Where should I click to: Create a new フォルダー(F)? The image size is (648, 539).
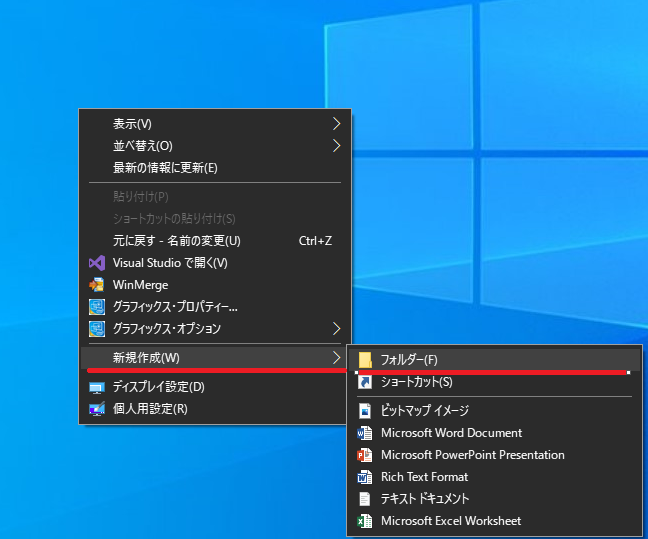(494, 360)
